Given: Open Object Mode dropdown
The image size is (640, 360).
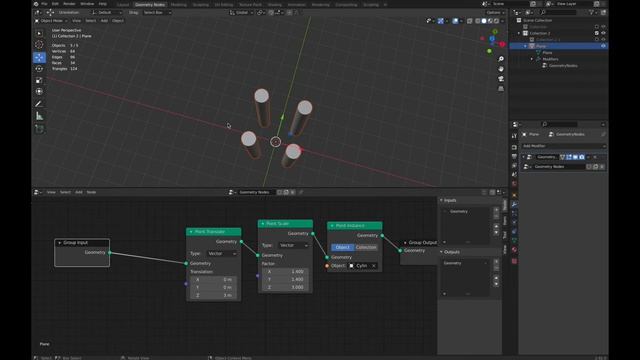Looking at the screenshot, I should click(x=51, y=21).
